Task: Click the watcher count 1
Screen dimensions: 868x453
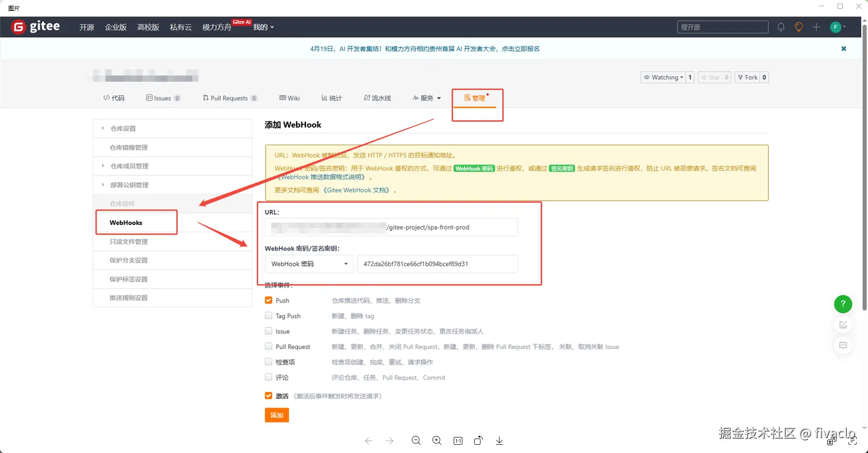Action: pos(690,78)
